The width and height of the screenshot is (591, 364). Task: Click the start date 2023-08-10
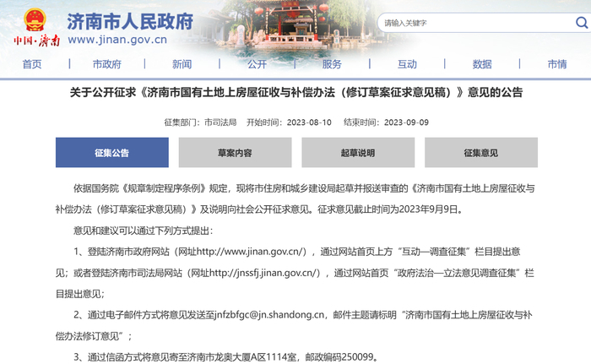pos(309,122)
